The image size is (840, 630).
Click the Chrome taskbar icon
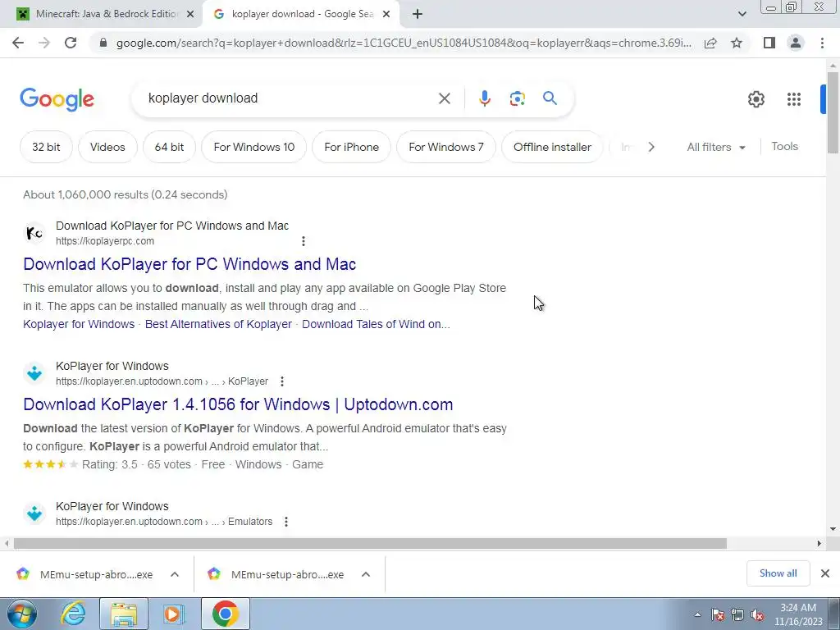(x=225, y=614)
